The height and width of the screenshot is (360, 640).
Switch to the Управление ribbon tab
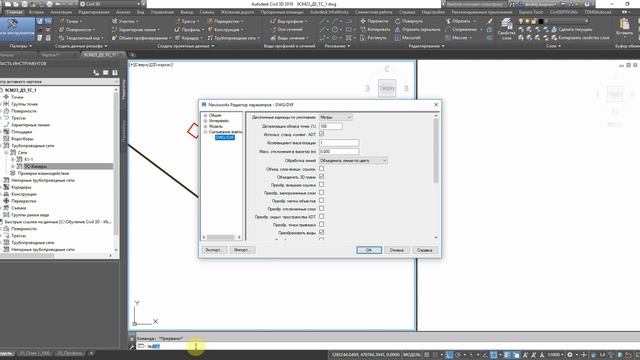click(162, 12)
